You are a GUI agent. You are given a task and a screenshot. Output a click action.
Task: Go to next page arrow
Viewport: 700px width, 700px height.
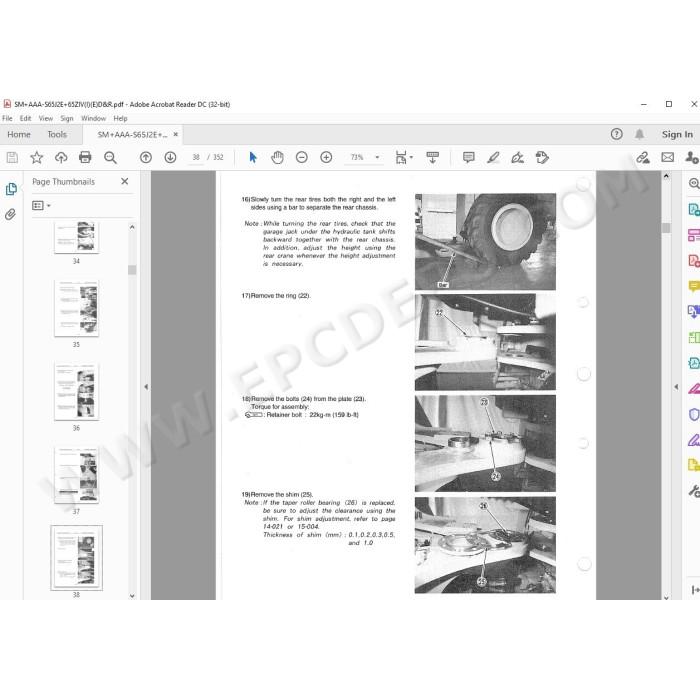[x=170, y=158]
